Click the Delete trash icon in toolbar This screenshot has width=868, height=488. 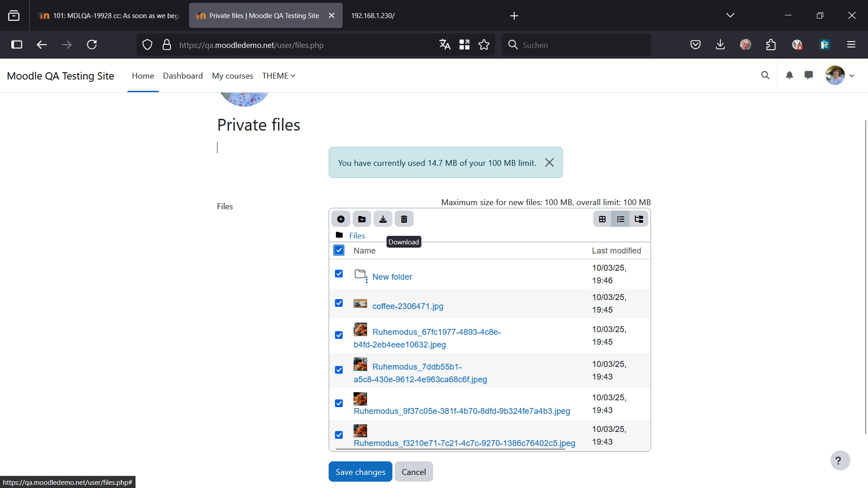point(404,219)
